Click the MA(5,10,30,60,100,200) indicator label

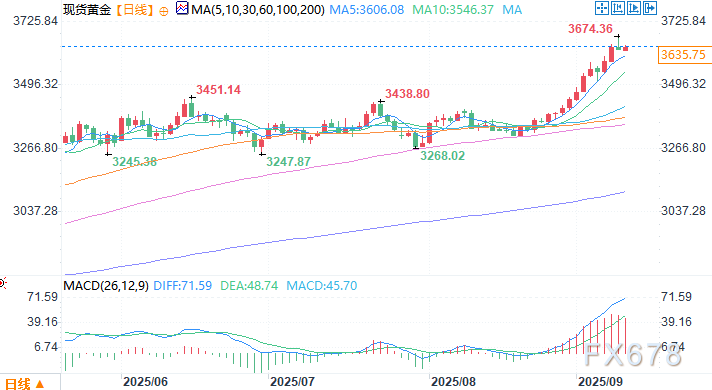point(258,10)
